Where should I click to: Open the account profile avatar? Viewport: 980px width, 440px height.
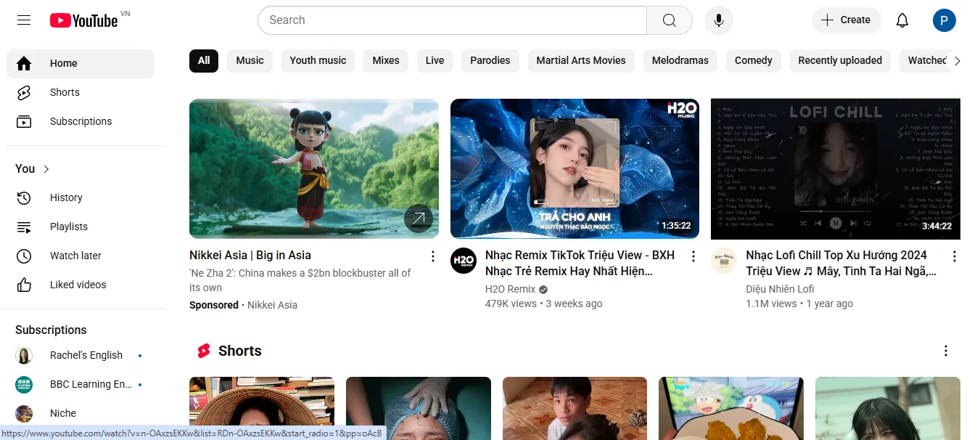(x=944, y=20)
